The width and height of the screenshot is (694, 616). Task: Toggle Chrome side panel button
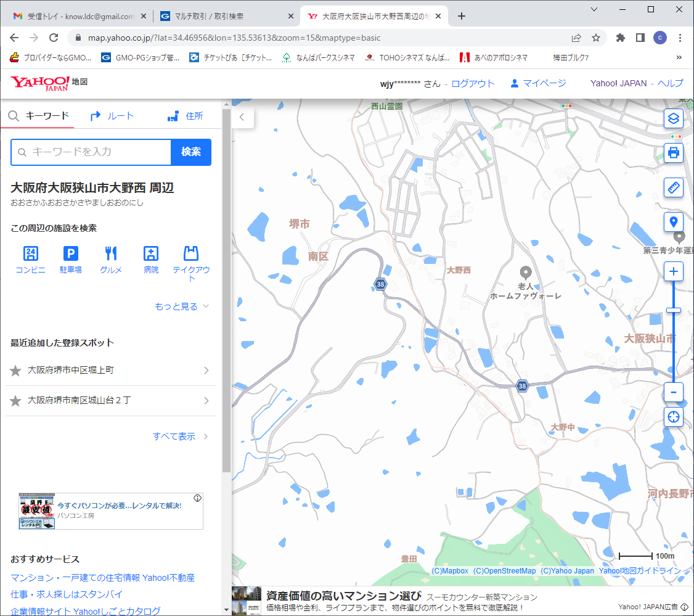point(640,38)
